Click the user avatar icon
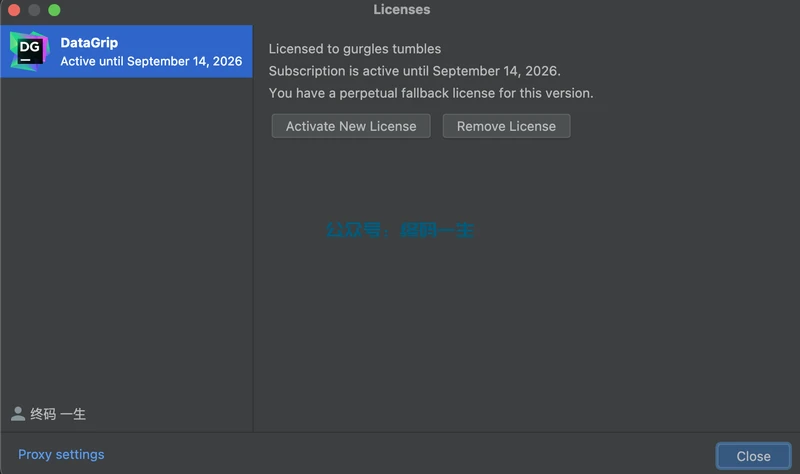800x474 pixels. coord(18,414)
